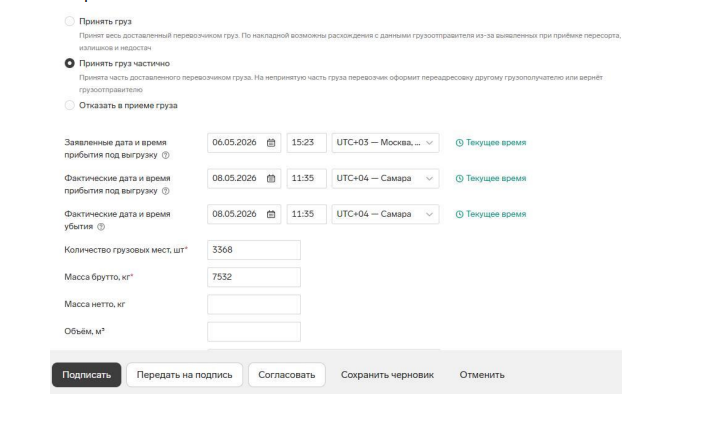Click departure time field 11:35
Viewport: 702px width, 442px height.
(307, 215)
